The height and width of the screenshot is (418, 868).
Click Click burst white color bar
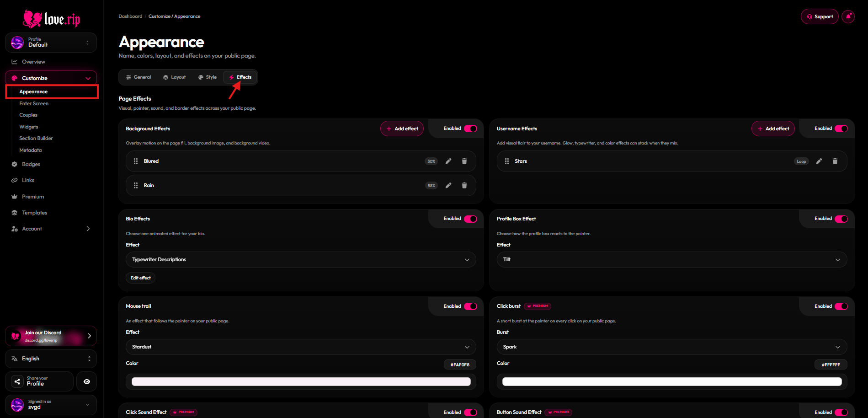coord(672,381)
